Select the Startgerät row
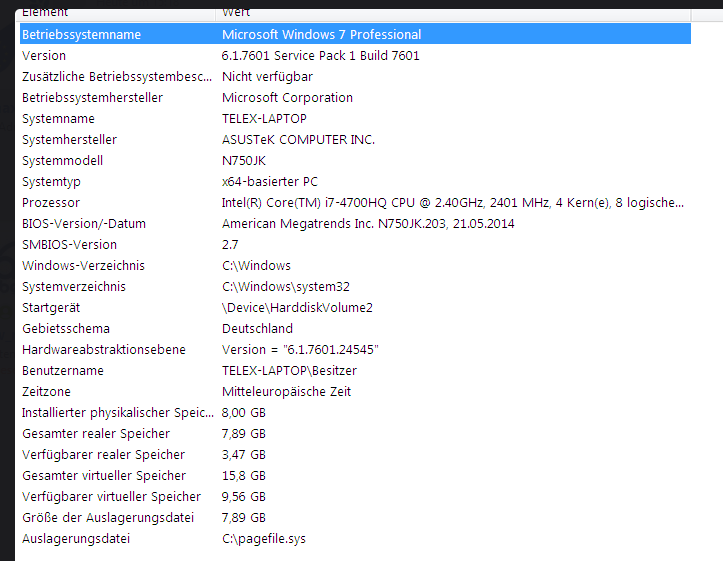The width and height of the screenshot is (723, 561). 355,307
